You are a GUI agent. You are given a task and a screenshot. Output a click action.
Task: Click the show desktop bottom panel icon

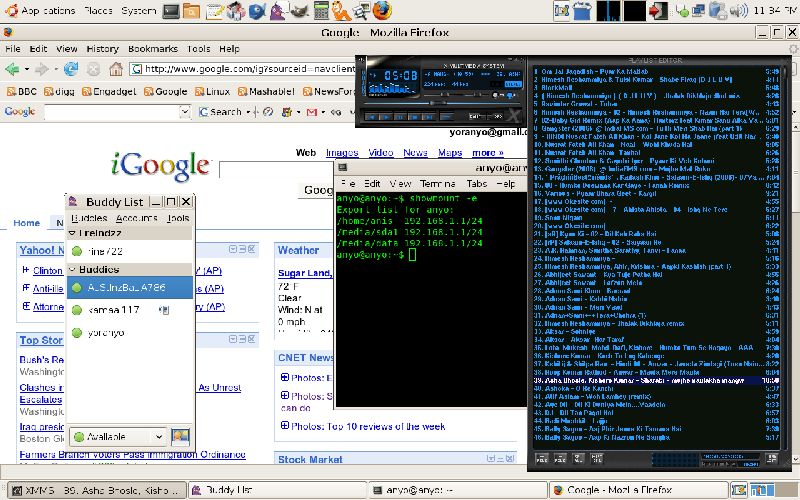[739, 490]
